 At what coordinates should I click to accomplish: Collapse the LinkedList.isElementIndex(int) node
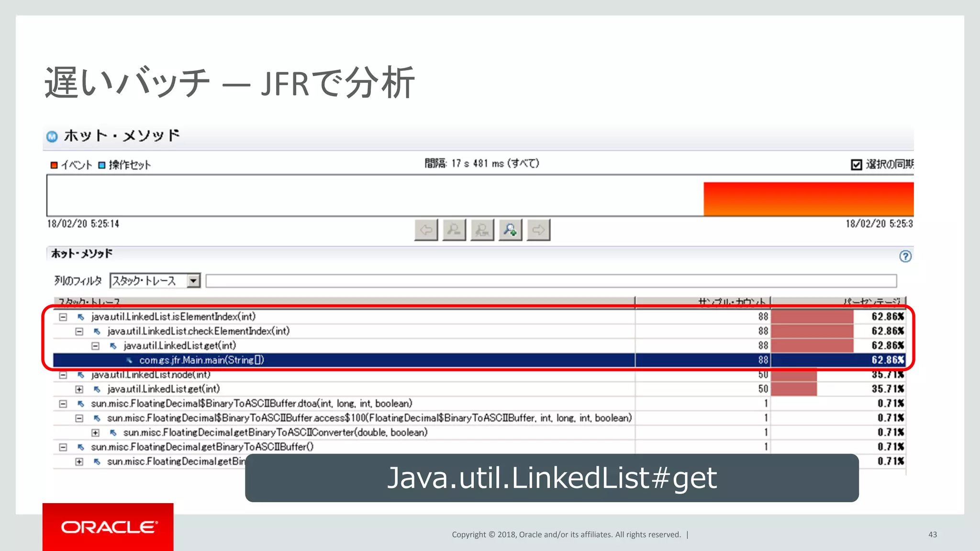[63, 317]
